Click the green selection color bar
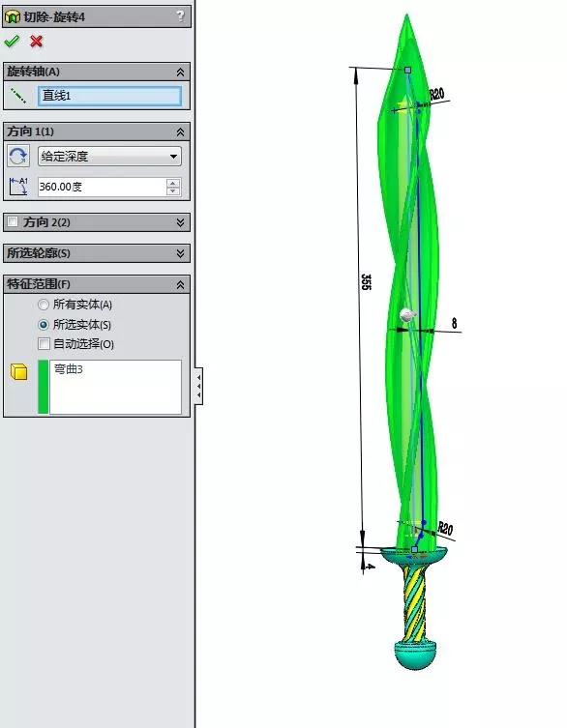Image resolution: width=567 pixels, height=728 pixels. [x=44, y=387]
